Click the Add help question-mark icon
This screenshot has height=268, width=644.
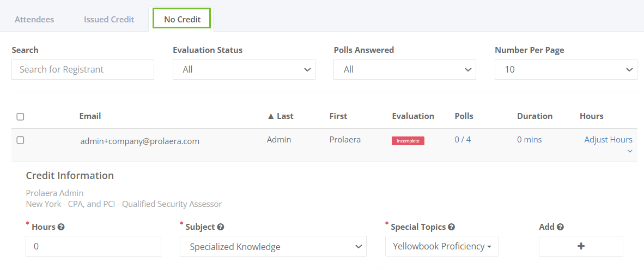pyautogui.click(x=560, y=227)
